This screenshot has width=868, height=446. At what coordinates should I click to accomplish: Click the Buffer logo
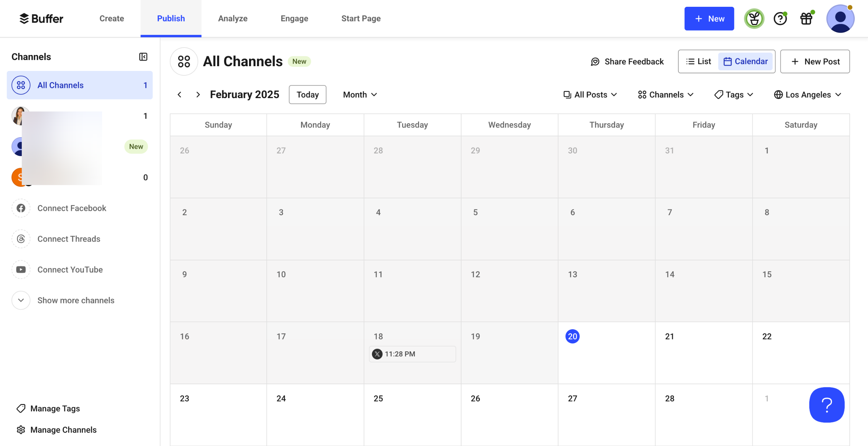(41, 19)
